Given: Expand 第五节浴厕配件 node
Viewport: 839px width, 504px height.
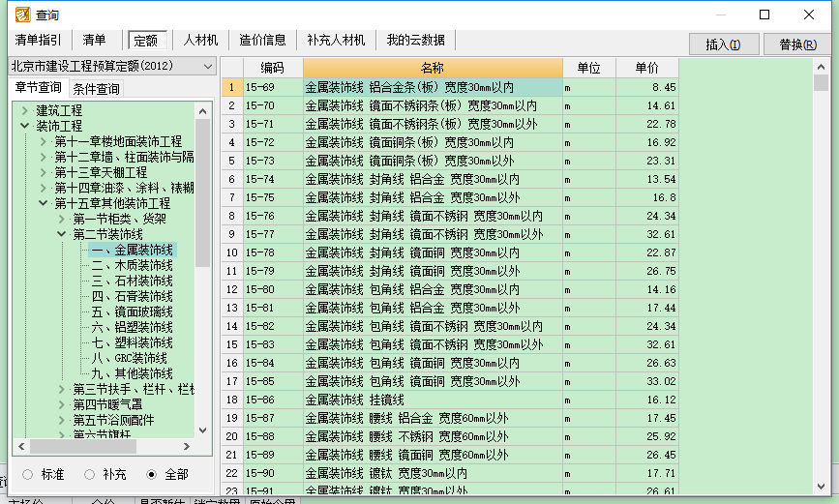Looking at the screenshot, I should 62,421.
